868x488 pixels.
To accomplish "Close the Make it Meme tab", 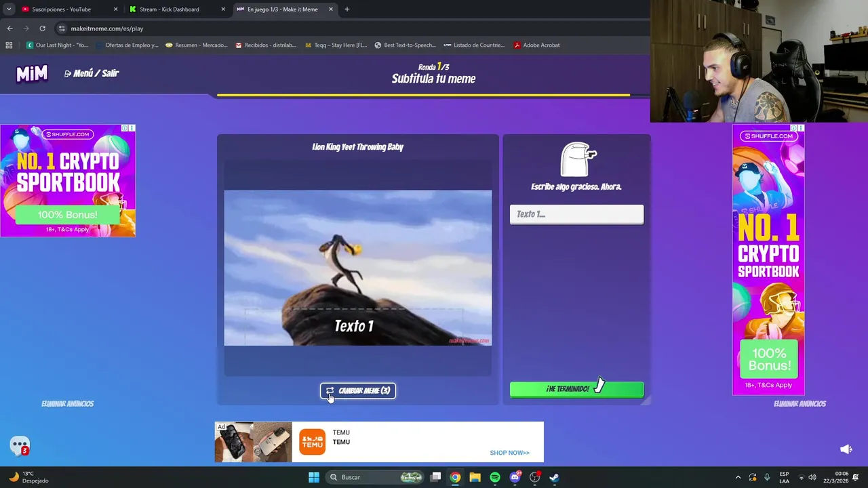I will pyautogui.click(x=331, y=9).
